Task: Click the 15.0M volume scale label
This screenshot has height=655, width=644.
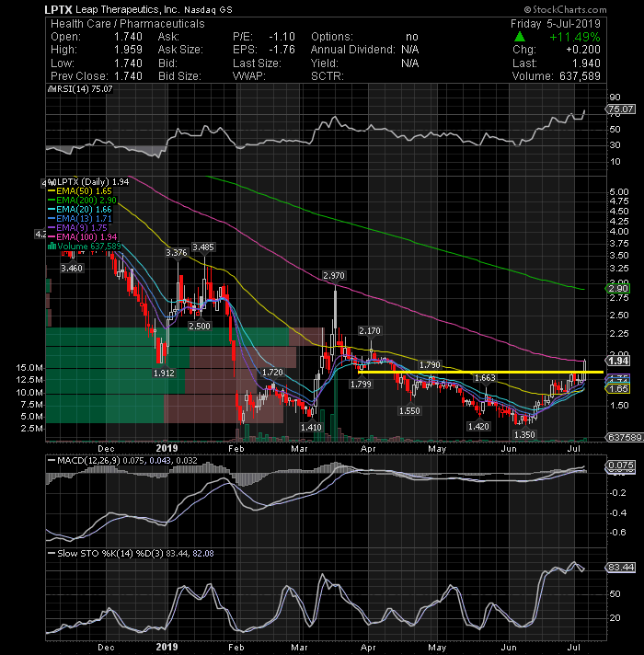Action: point(29,368)
